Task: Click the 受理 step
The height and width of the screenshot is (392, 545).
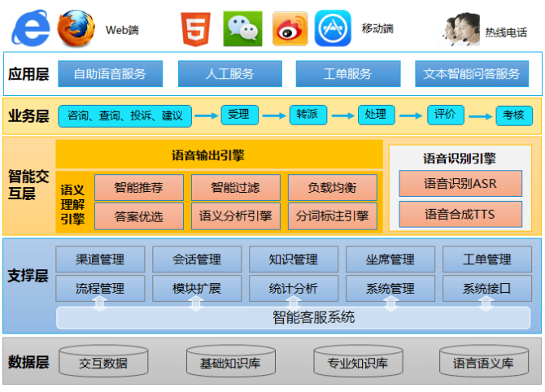Action: [x=240, y=115]
